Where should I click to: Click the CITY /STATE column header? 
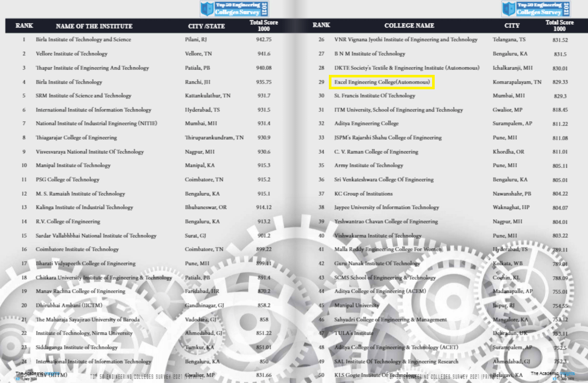coord(206,26)
